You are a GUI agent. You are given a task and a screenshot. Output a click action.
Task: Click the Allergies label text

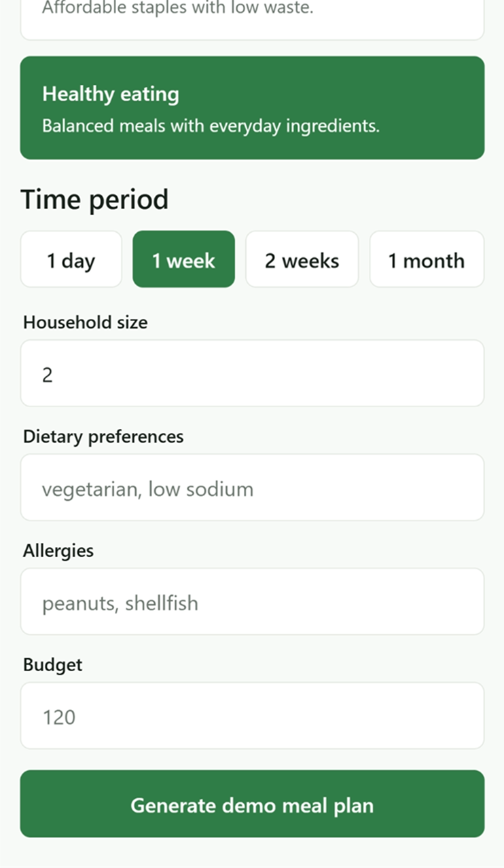(x=58, y=550)
